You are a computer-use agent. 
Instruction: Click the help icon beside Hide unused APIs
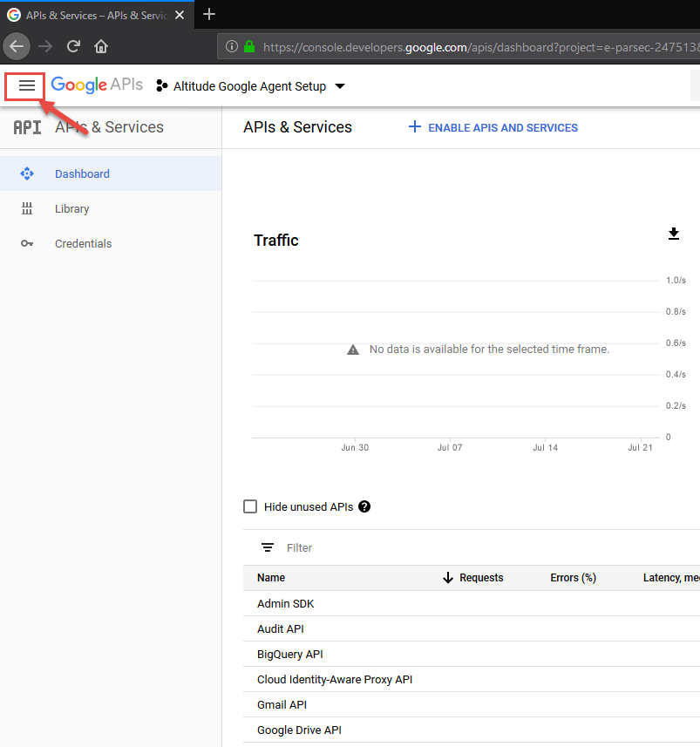[364, 506]
